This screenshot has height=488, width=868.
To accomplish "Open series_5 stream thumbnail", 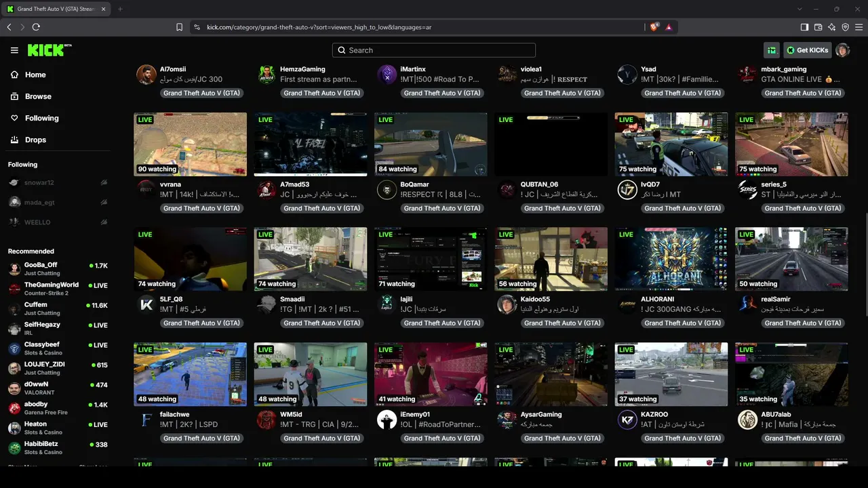I will tap(791, 144).
